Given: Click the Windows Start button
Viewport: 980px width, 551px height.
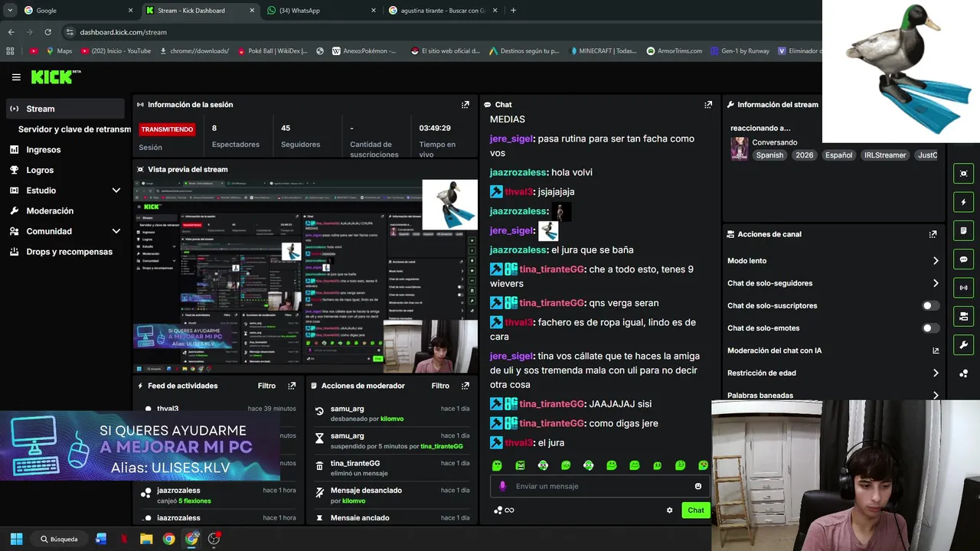Looking at the screenshot, I should point(16,539).
